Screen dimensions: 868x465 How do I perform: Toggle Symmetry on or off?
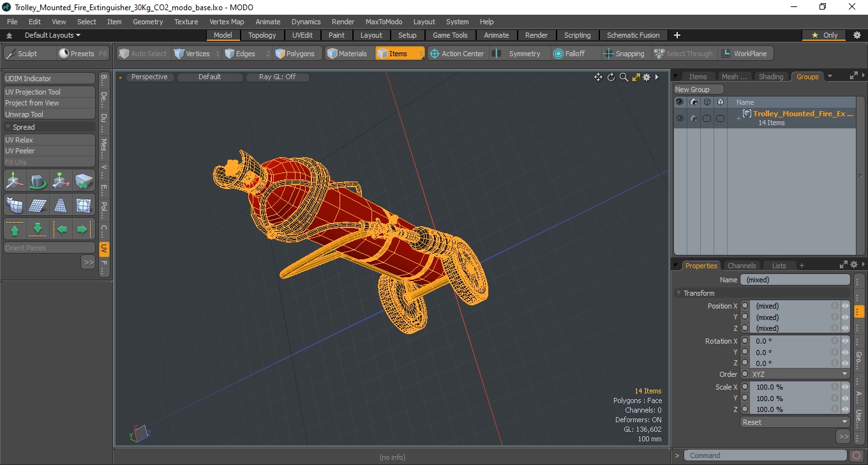coord(517,54)
